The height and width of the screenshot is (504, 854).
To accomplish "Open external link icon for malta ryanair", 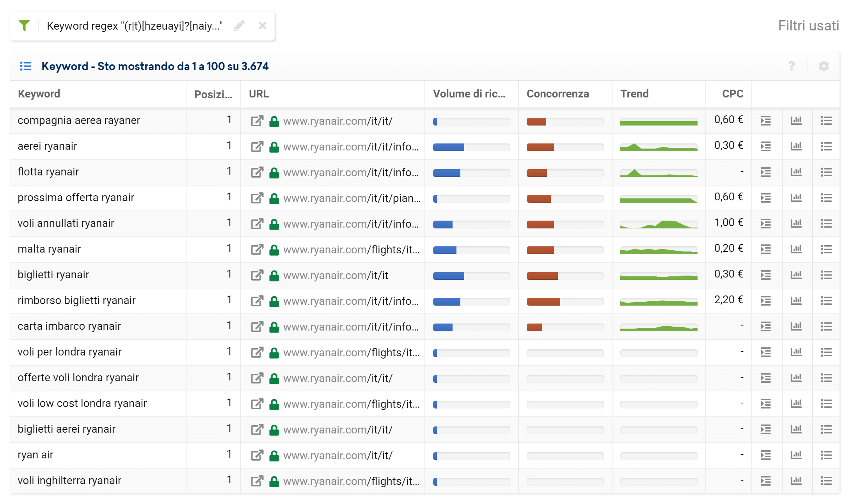I will [x=257, y=249].
